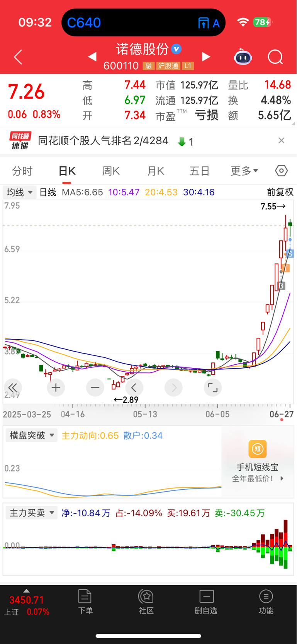Screen dimensions: 297x644
Task: Tap the 融 margin tag
Action: tap(148, 66)
